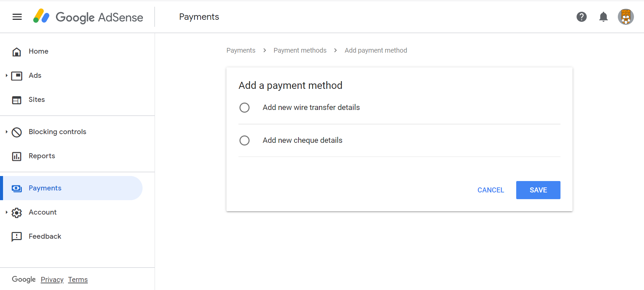Open the hamburger main menu
Image resolution: width=644 pixels, height=290 pixels.
click(x=17, y=17)
